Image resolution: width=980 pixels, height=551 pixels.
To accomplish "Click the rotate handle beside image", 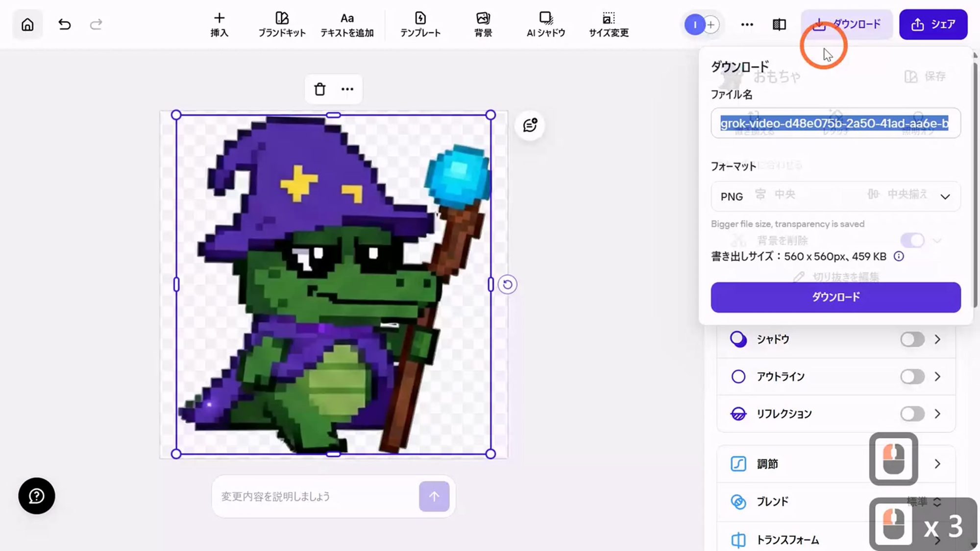I will click(508, 285).
